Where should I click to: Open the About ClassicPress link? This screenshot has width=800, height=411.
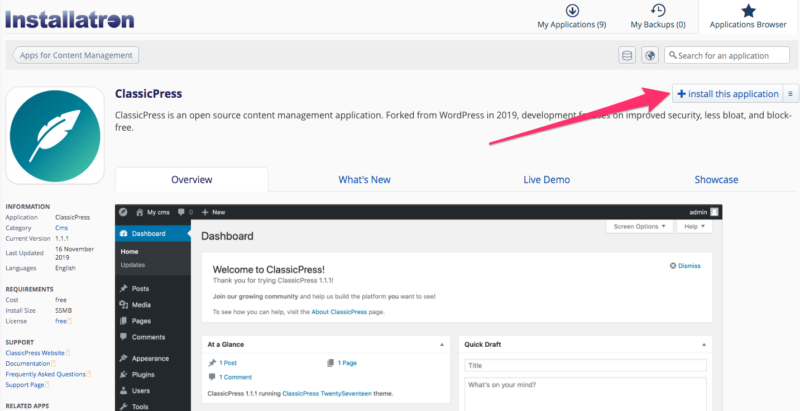pyautogui.click(x=339, y=312)
